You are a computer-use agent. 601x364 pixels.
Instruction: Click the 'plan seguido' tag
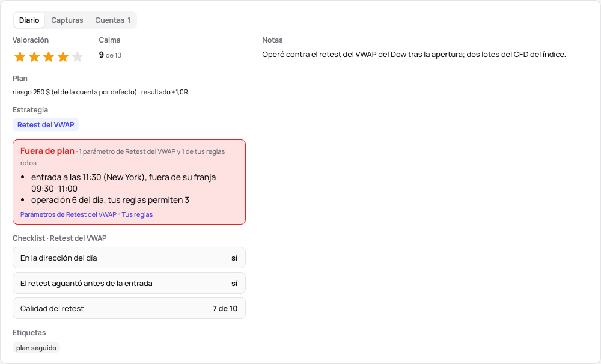pos(37,348)
